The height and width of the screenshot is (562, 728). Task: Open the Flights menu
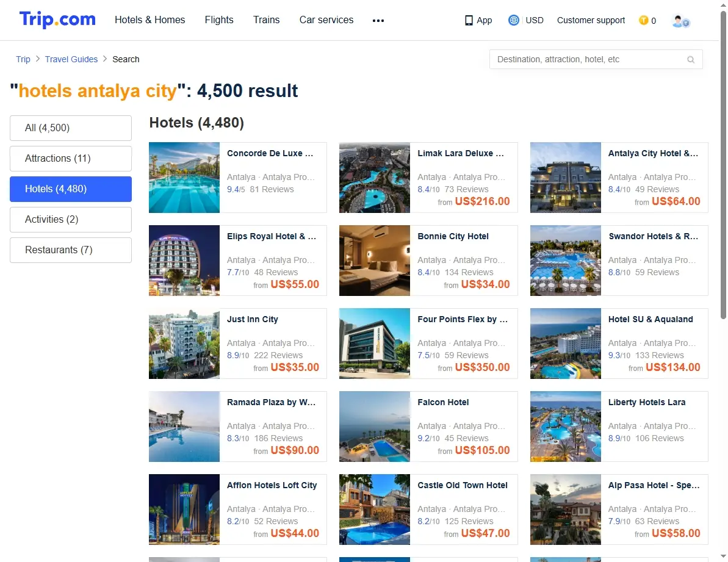tap(219, 20)
